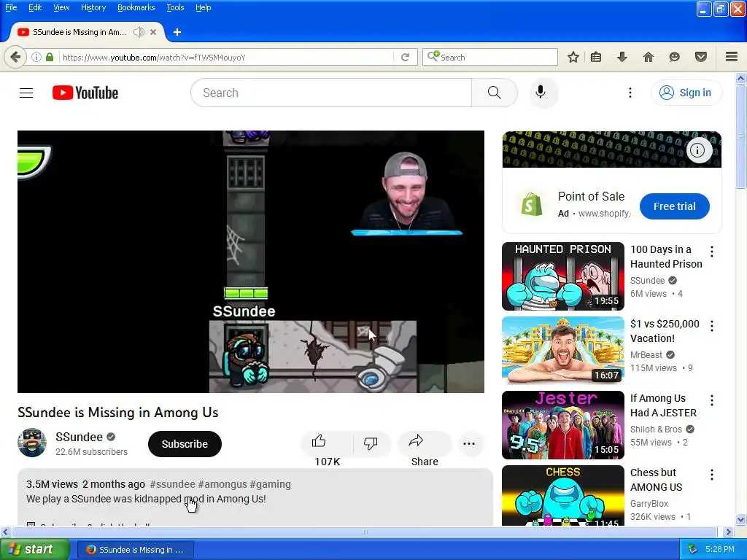Open options for If Among Us Had A JESTER
Image resolution: width=747 pixels, height=560 pixels.
712,400
